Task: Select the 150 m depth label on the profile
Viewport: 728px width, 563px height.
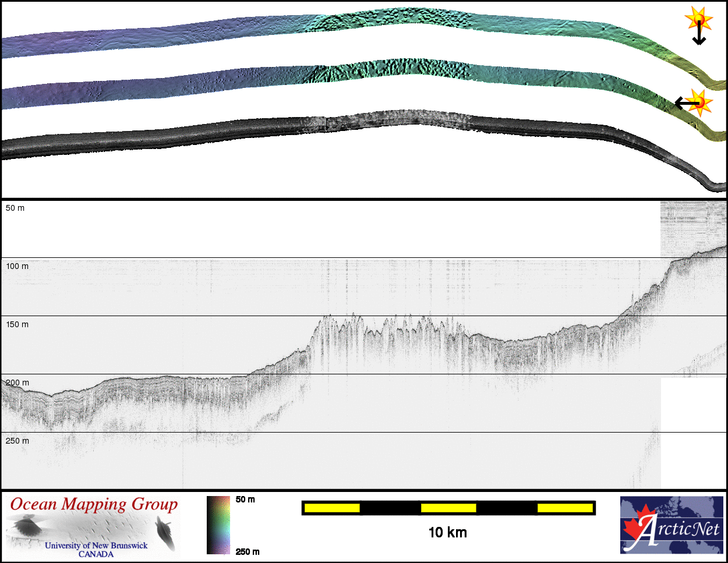Action: [17, 324]
